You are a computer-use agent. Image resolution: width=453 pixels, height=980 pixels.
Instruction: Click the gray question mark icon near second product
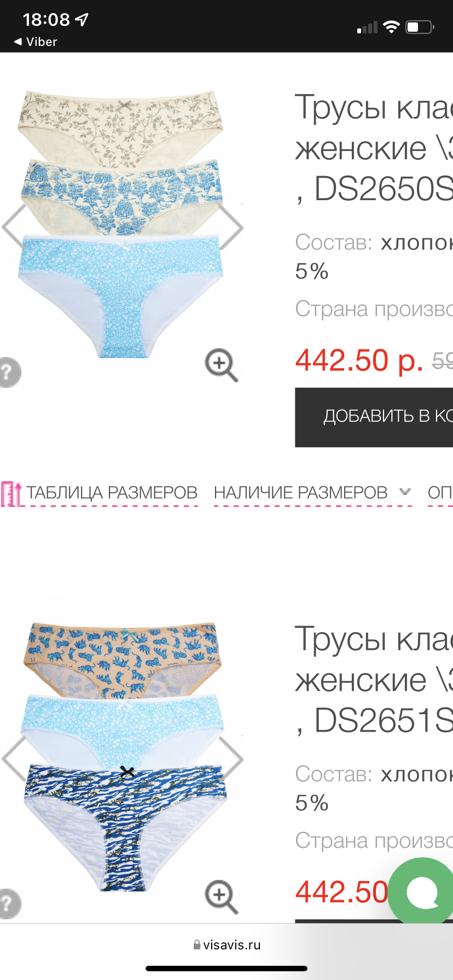(9, 904)
